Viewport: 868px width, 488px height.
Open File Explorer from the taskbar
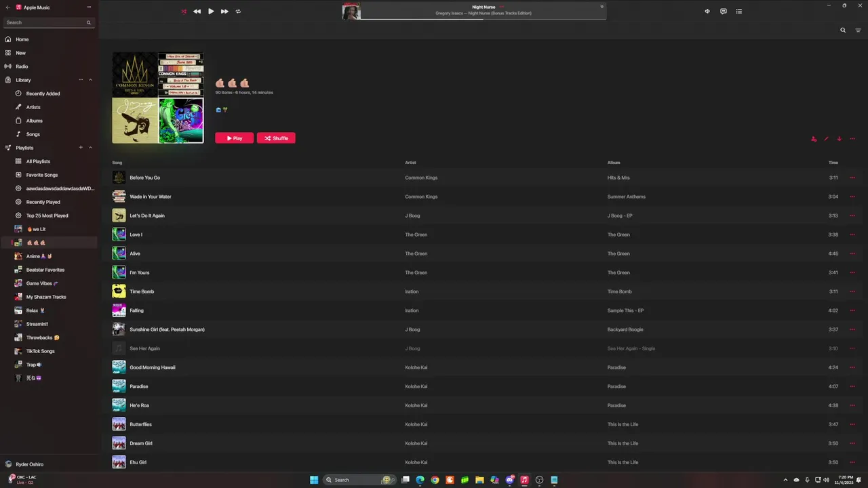tap(479, 480)
